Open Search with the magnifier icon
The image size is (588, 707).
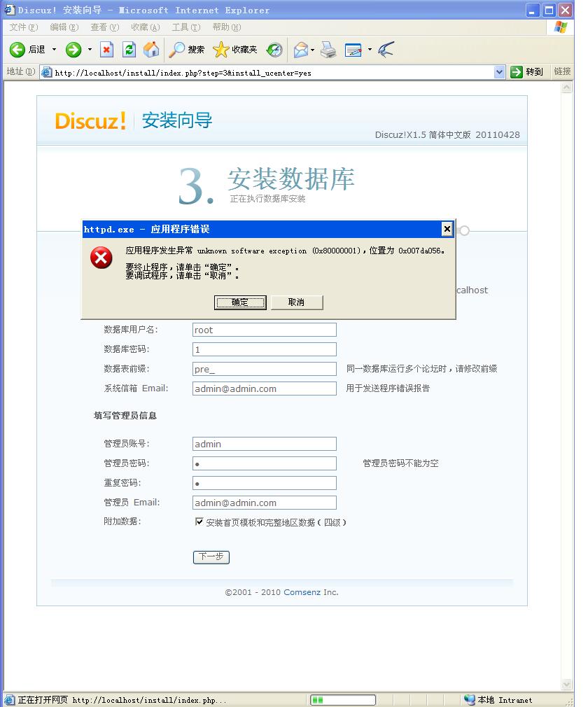coord(176,50)
